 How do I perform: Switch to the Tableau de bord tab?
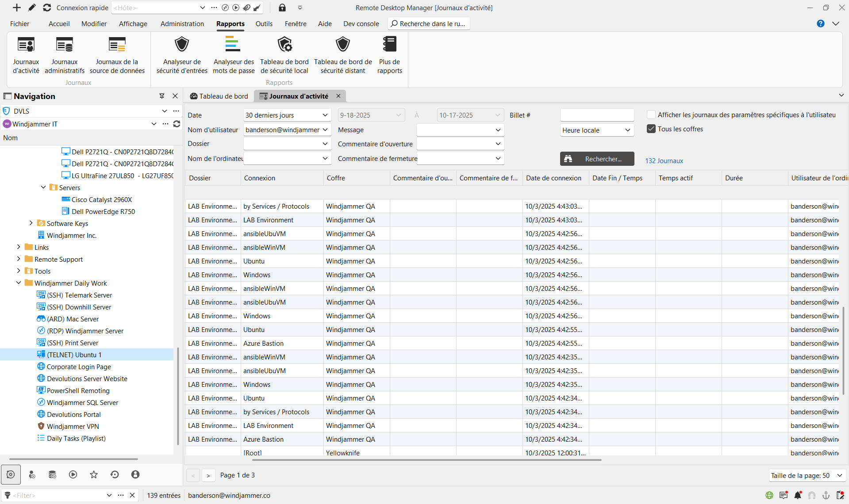click(x=219, y=96)
